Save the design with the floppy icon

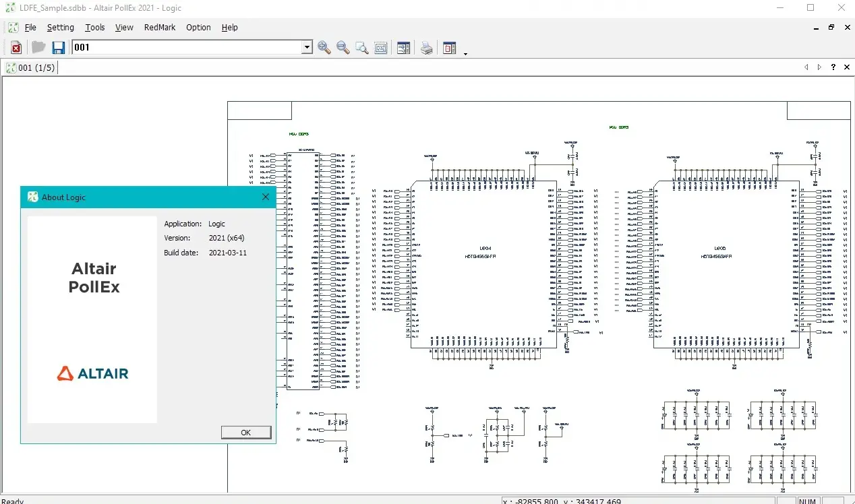(59, 48)
